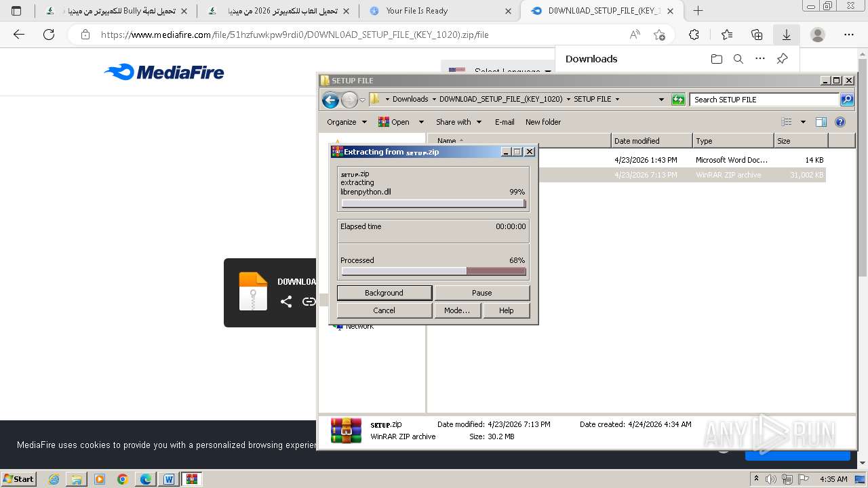Sort files by Name column
This screenshot has width=868, height=488.
(519, 140)
